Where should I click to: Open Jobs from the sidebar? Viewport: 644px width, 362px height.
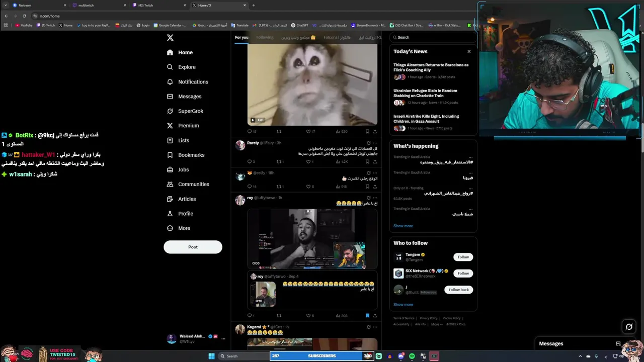click(178, 169)
